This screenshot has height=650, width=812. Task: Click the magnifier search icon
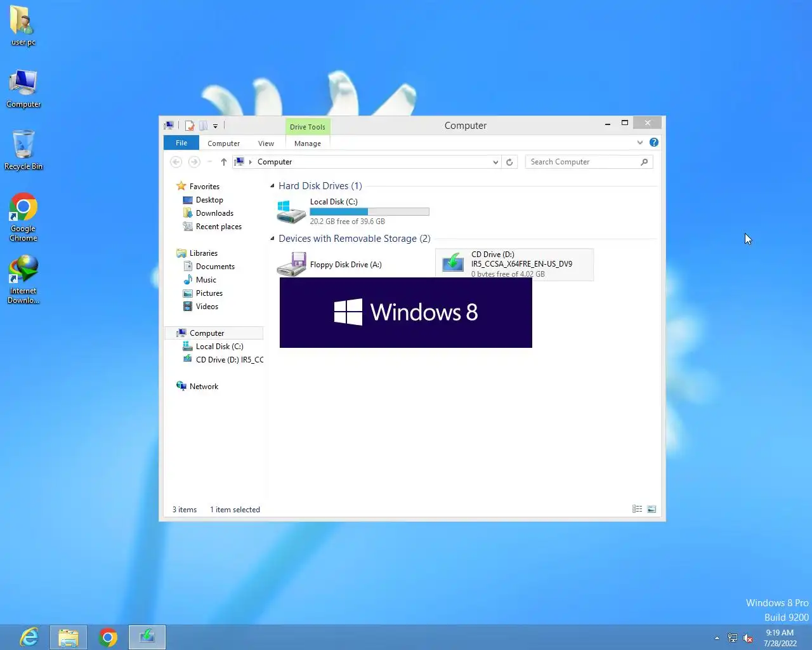pyautogui.click(x=644, y=162)
